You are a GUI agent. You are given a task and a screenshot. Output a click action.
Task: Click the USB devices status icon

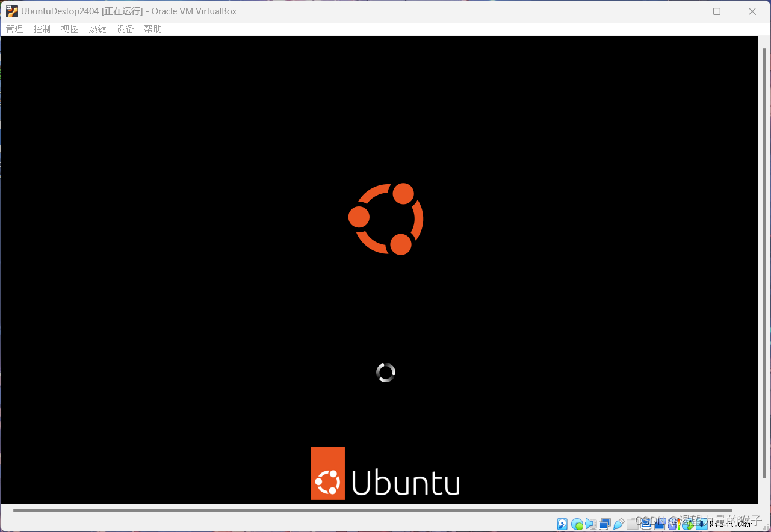pos(619,524)
